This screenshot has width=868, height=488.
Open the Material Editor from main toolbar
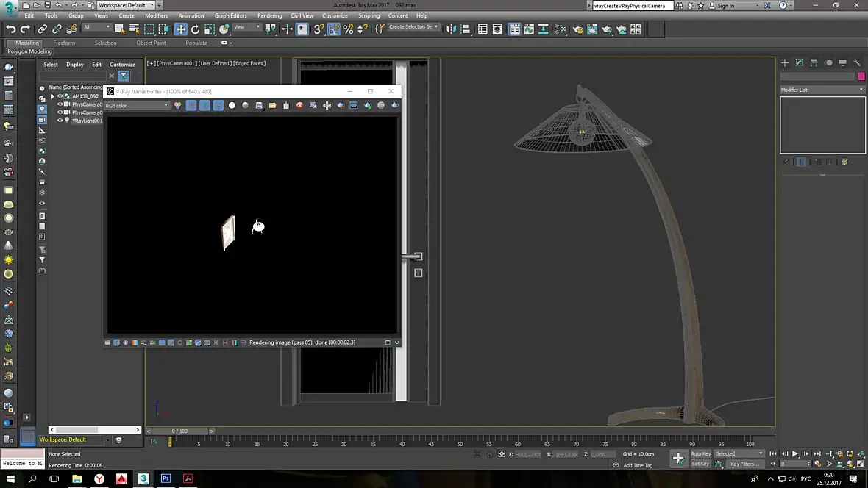coord(561,29)
